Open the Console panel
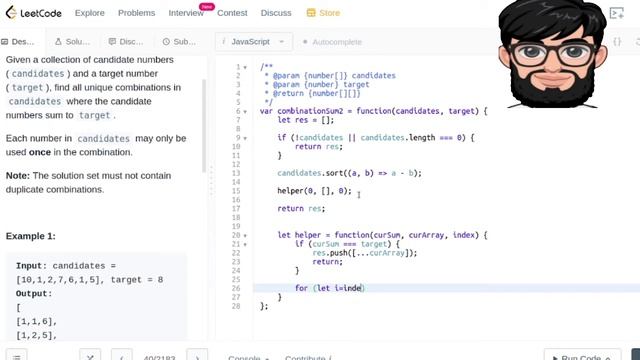640x360 pixels. [x=249, y=358]
